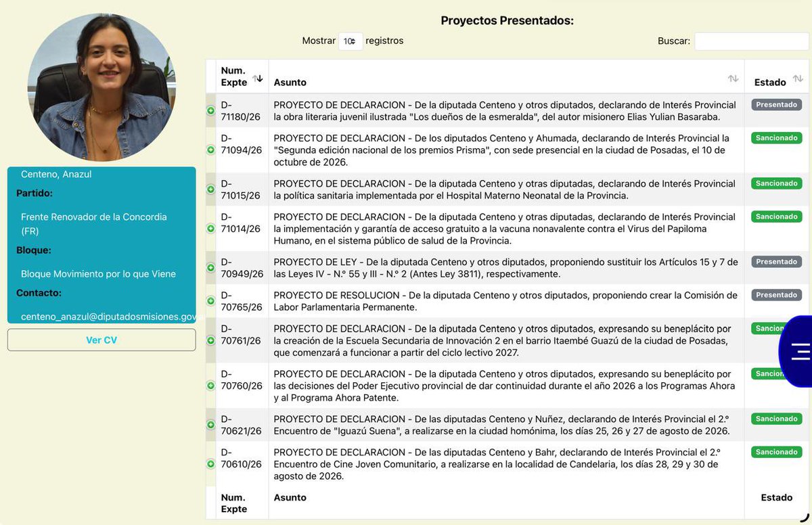This screenshot has height=525, width=812.
Task: Select the expediente number D-70621/26
Action: point(241,425)
